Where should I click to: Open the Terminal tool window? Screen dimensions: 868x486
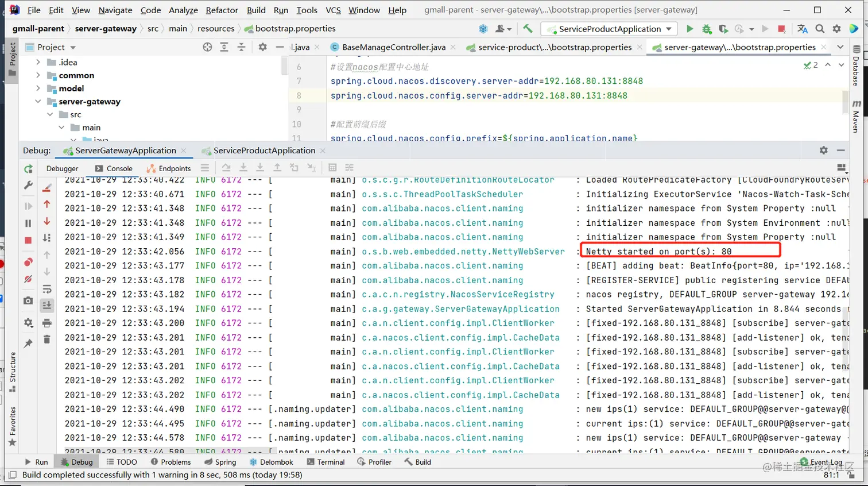pyautogui.click(x=325, y=462)
